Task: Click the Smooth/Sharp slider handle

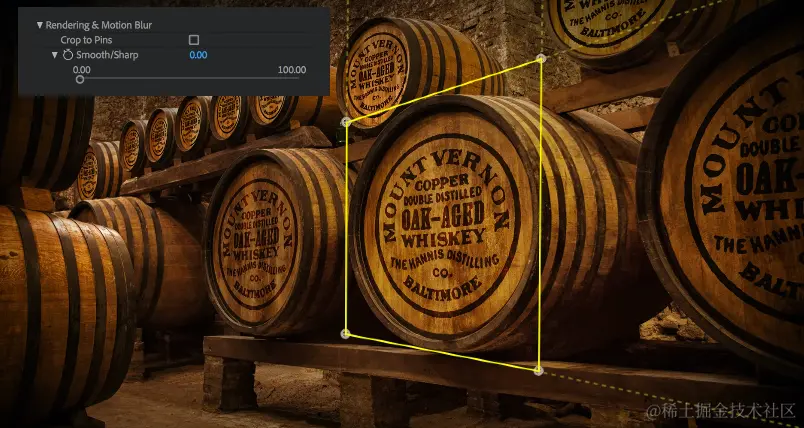Action: click(x=79, y=79)
